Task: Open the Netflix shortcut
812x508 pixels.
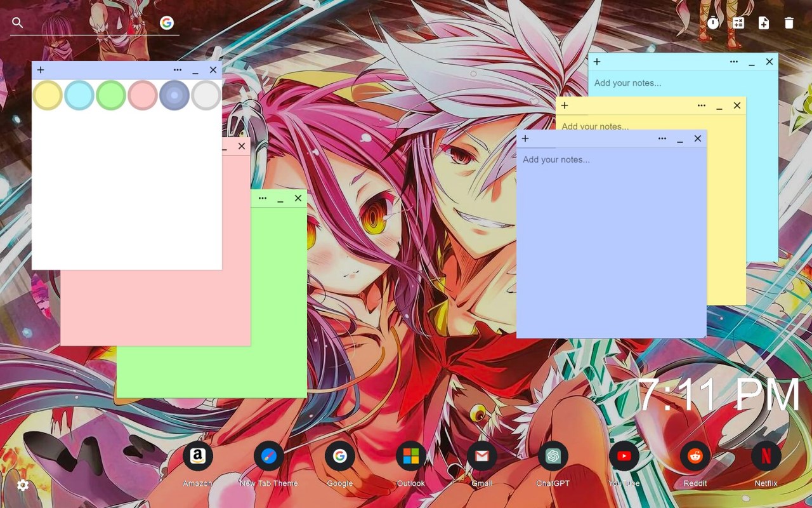Action: click(x=766, y=456)
